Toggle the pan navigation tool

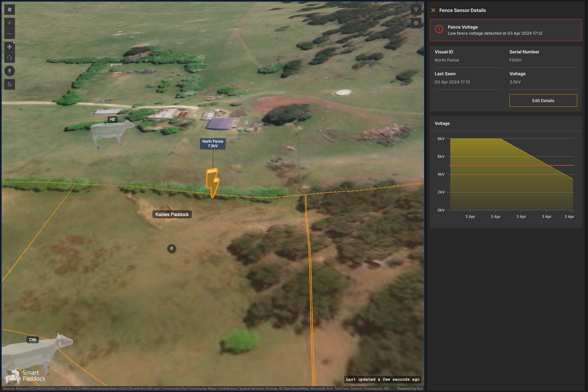(x=10, y=47)
